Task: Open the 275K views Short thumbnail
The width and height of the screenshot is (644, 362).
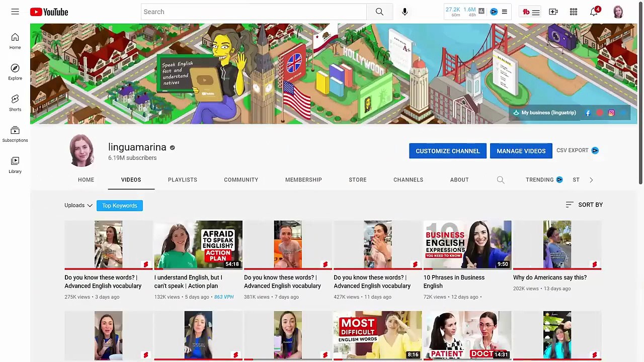Action: coord(108,245)
